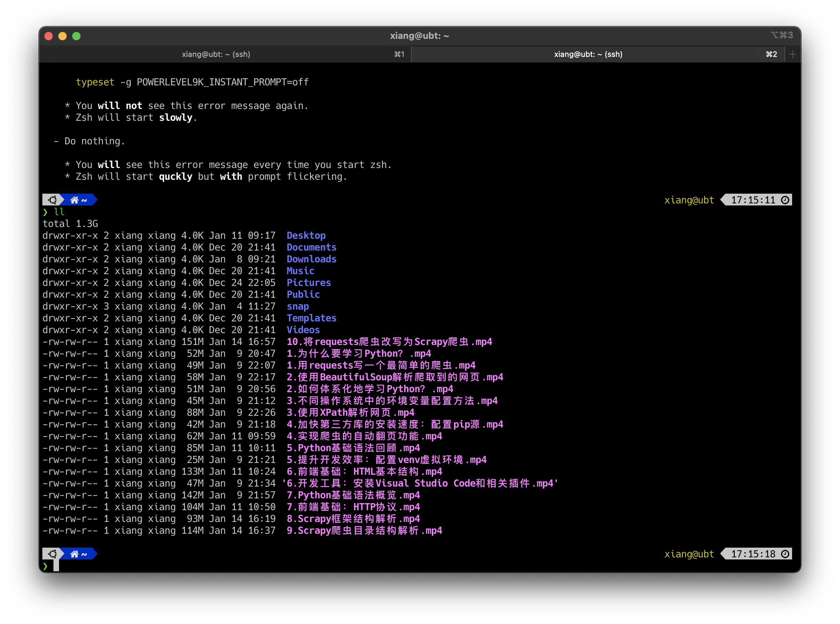Click the cursor at the bottom prompt

tap(56, 565)
